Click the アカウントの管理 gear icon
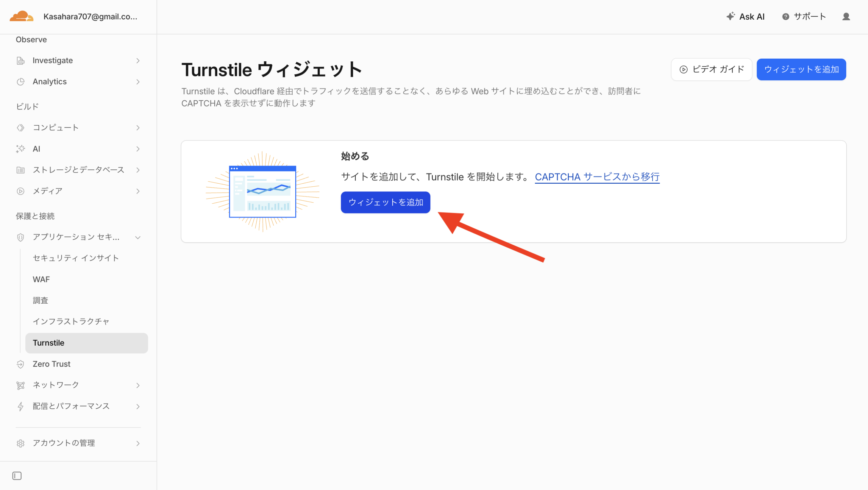 tap(21, 443)
